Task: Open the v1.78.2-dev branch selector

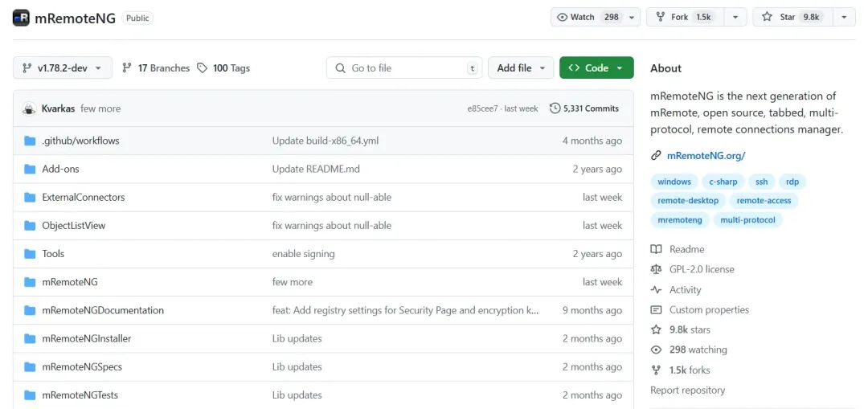Action: tap(63, 68)
